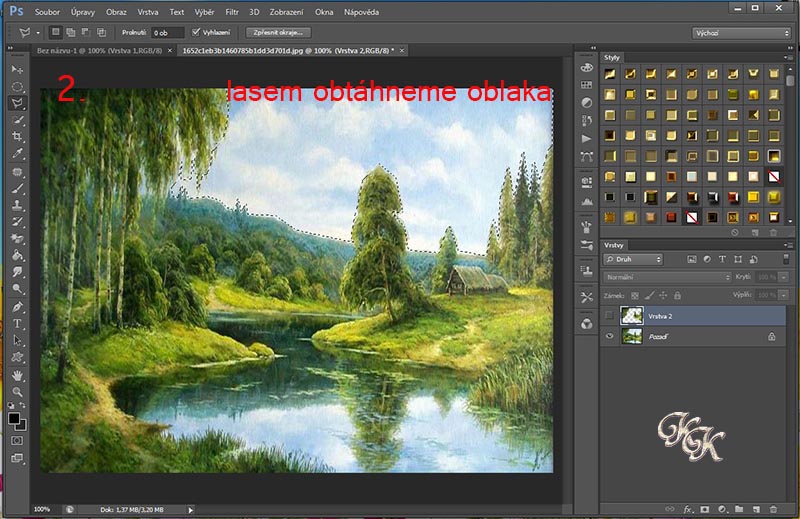This screenshot has width=800, height=519.
Task: Open the Krytí opacity dropdown arrow
Action: click(783, 277)
